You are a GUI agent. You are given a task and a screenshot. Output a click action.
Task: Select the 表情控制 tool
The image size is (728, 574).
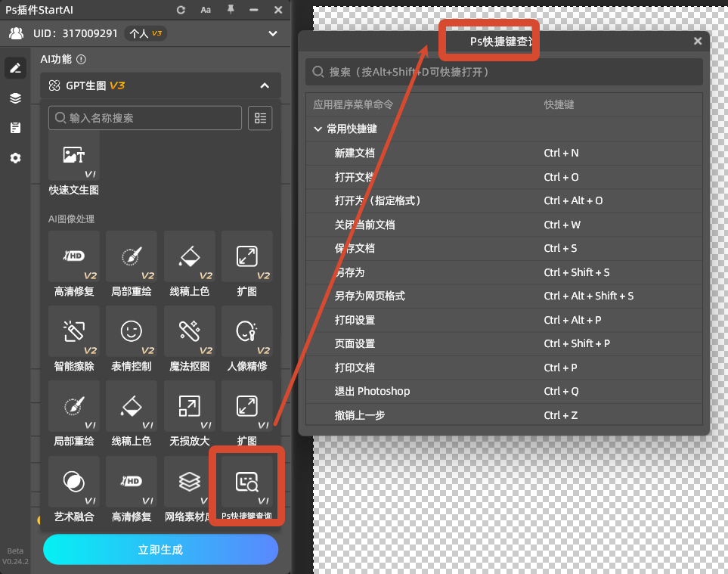click(132, 339)
